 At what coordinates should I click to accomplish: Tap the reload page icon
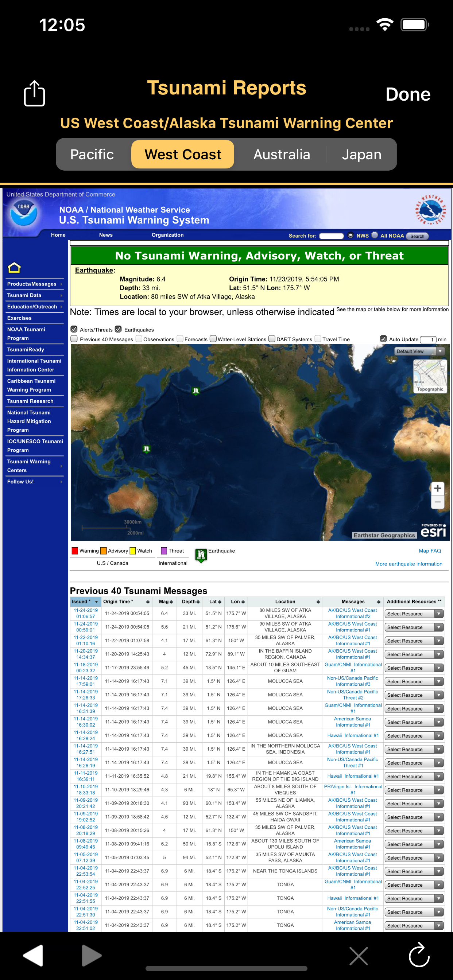(419, 954)
